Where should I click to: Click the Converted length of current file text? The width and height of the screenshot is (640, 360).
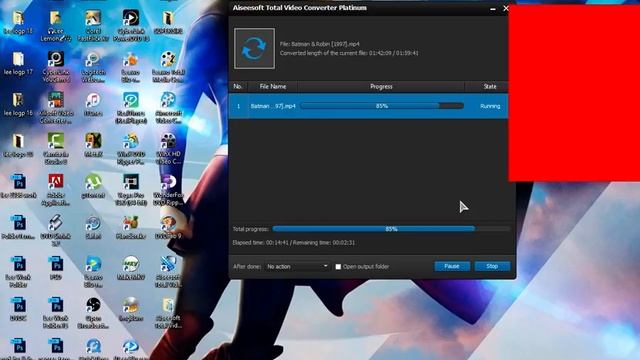349,53
